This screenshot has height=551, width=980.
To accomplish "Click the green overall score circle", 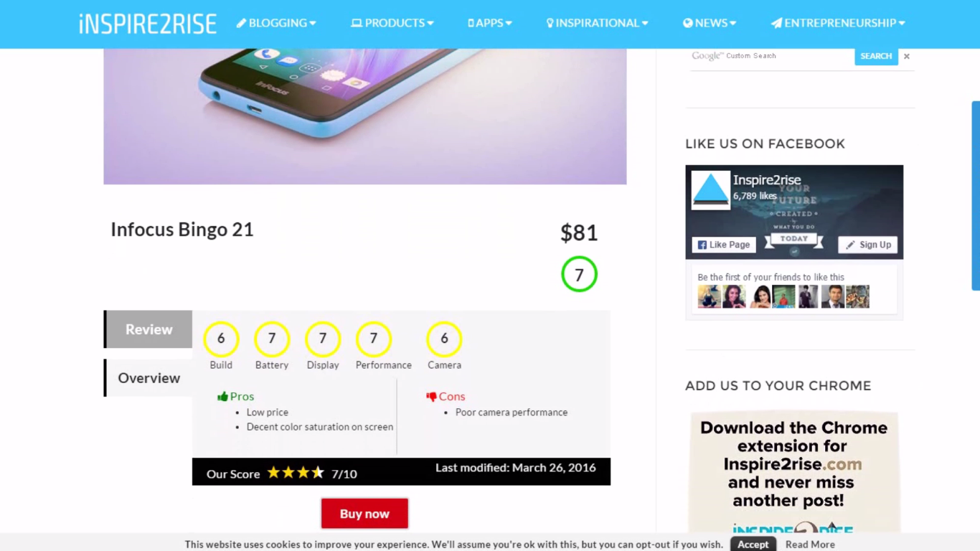I will [579, 274].
